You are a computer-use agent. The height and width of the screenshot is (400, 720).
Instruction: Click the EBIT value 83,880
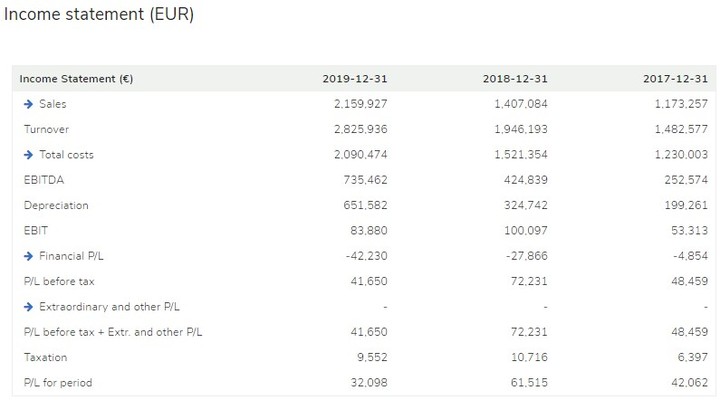click(x=369, y=230)
